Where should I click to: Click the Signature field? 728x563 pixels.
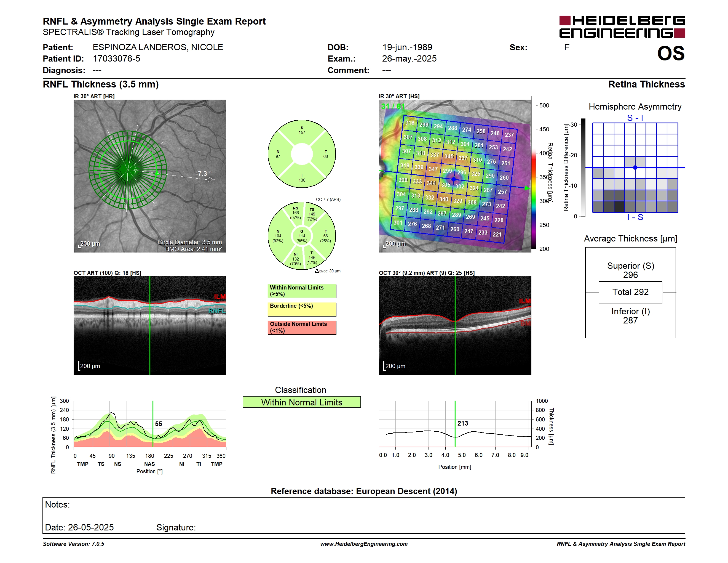click(176, 527)
